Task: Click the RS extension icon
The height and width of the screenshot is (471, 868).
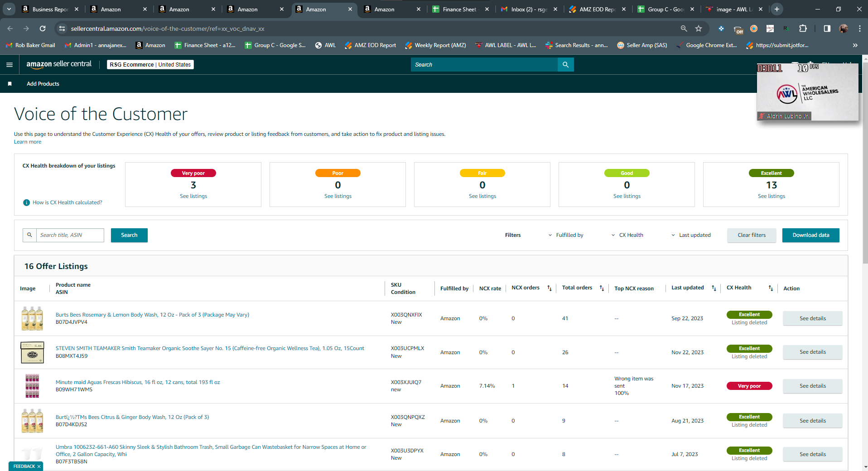Action: tap(786, 29)
